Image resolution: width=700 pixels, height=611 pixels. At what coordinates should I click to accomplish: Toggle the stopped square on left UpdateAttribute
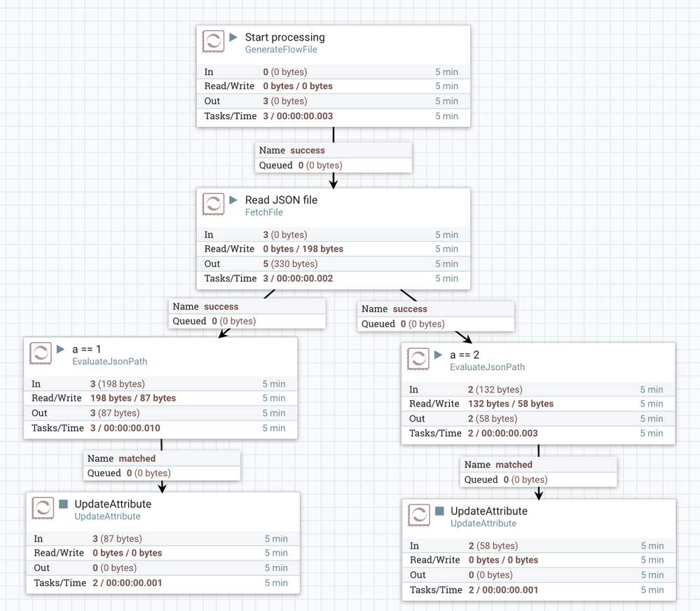coord(63,504)
